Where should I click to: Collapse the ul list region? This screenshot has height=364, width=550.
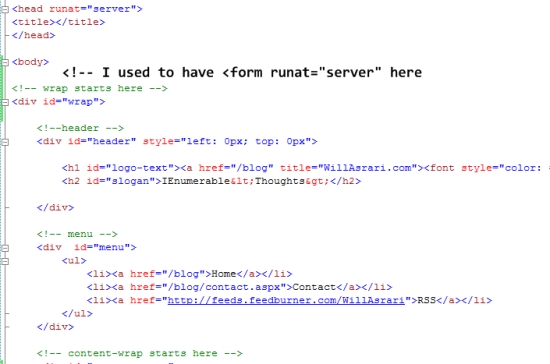[x=5, y=261]
